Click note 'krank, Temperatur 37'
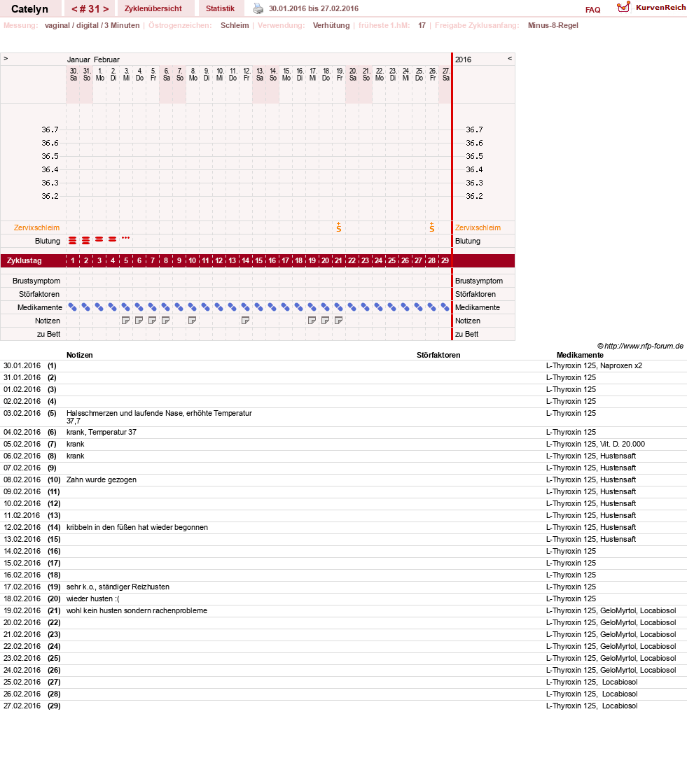The width and height of the screenshot is (687, 784). click(102, 432)
